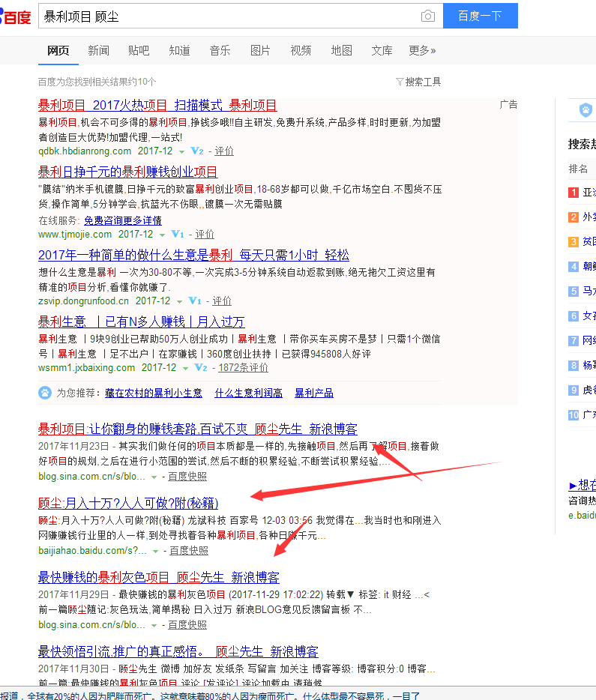This screenshot has width=596, height=700.
Task: Click rank 10 badge in hot search list
Action: pyautogui.click(x=574, y=414)
